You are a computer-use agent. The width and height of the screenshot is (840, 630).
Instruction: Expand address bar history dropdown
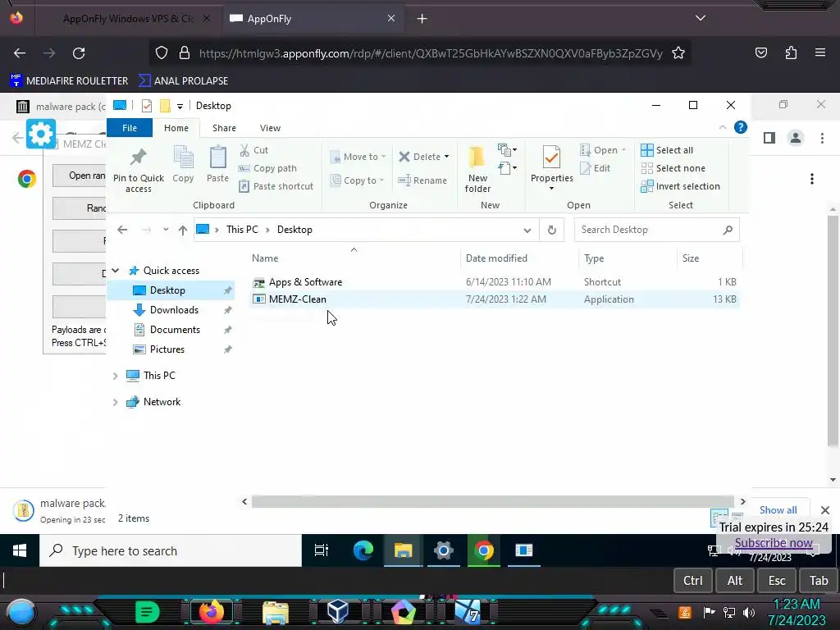coord(527,230)
